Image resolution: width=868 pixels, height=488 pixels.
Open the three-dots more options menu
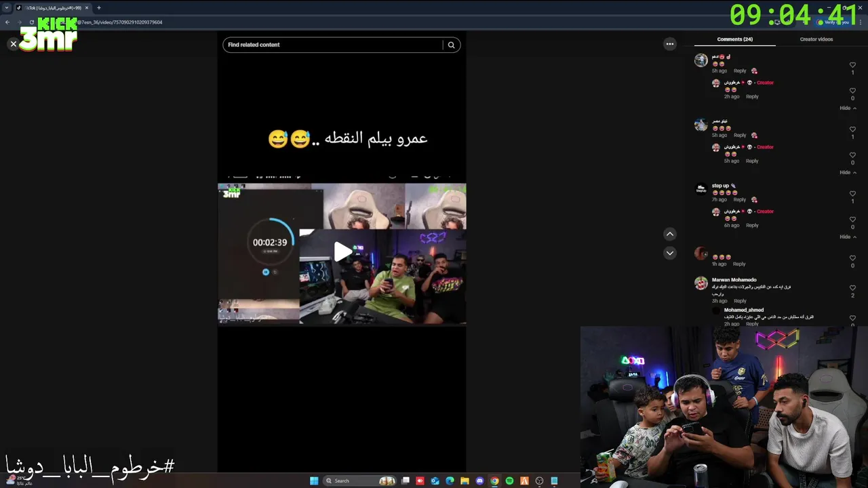pos(670,44)
